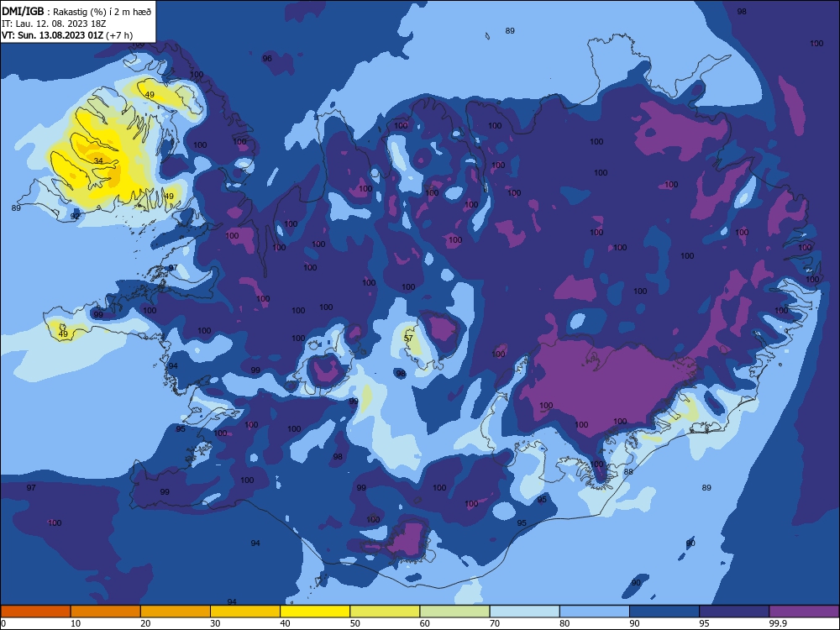Image resolution: width=840 pixels, height=630 pixels.
Task: Click the 'IT: Lau. 12. 08. 2023 18Z' line
Action: coord(54,24)
